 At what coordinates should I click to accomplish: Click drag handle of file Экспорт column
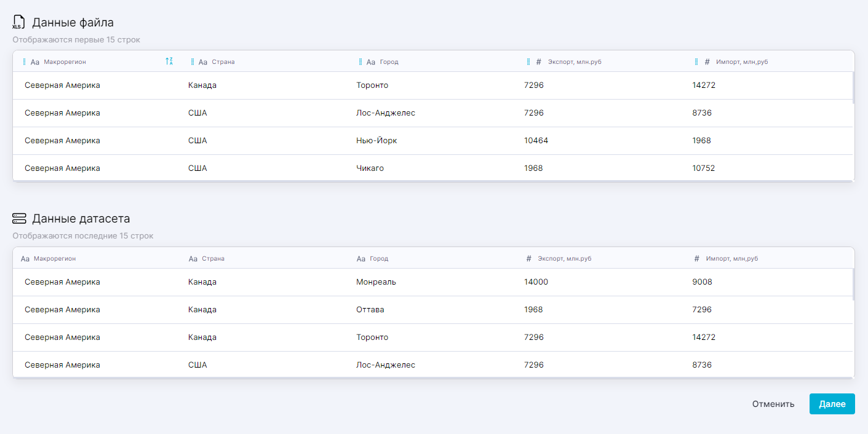tap(528, 61)
